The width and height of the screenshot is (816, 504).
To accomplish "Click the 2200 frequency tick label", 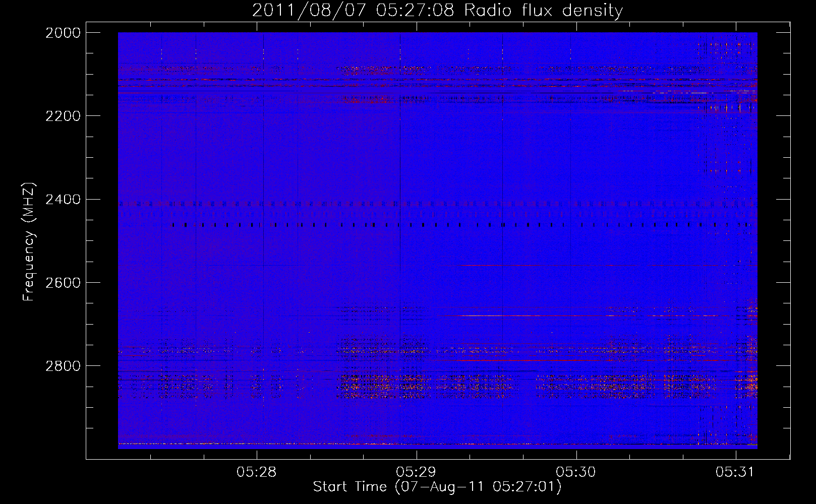I will [63, 116].
